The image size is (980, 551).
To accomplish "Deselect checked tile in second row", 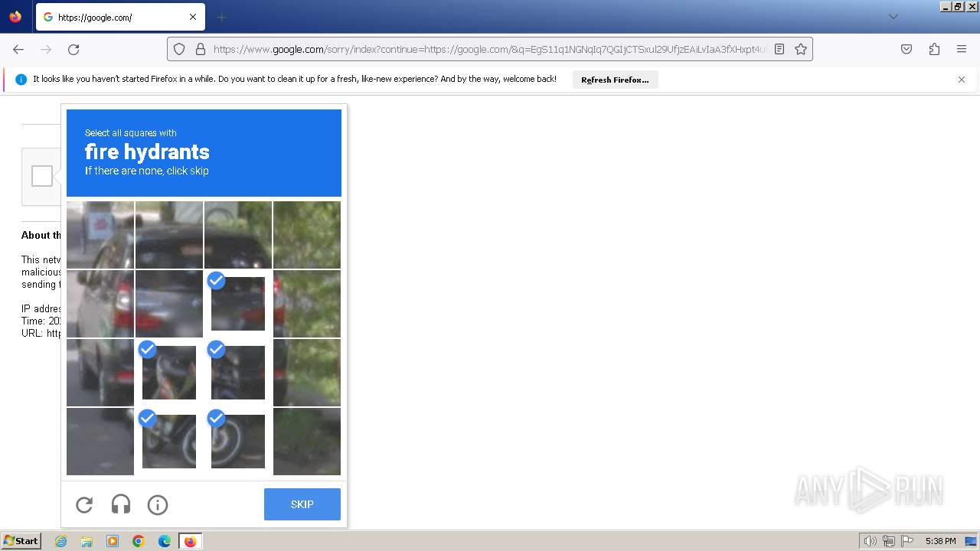I will coord(238,304).
